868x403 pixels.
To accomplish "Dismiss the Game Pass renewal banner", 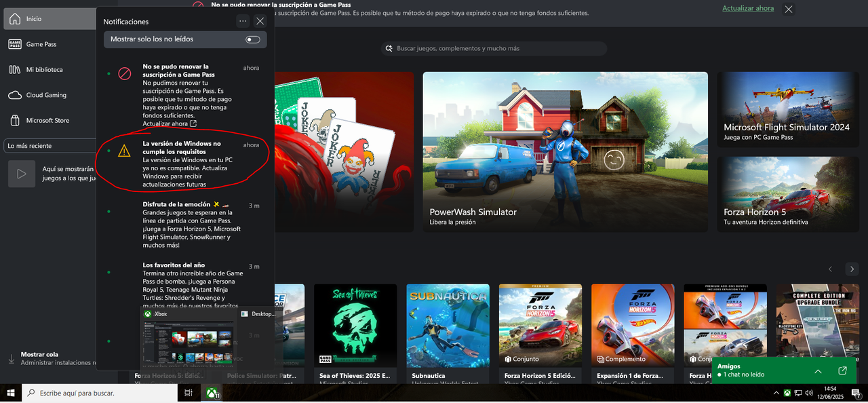I will tap(789, 9).
